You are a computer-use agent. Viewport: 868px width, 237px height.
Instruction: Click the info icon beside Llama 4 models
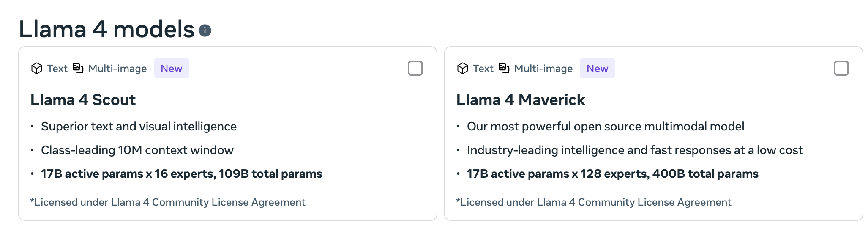[x=205, y=30]
